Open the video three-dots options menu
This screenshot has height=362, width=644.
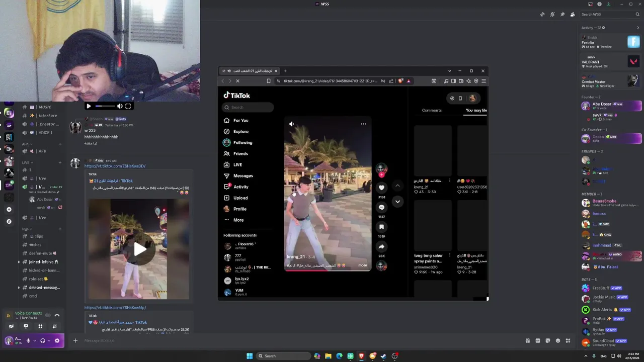[x=363, y=124]
